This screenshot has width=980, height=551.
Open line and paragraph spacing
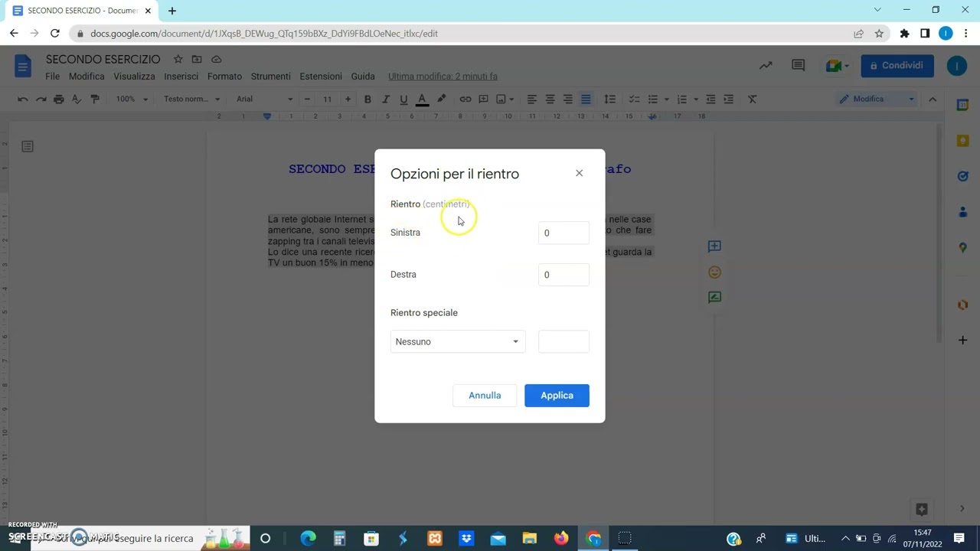pyautogui.click(x=609, y=99)
